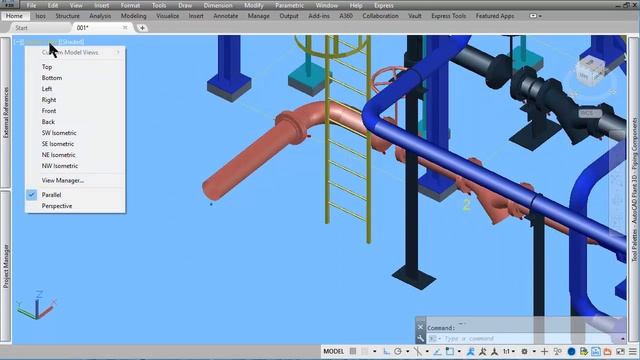Click the orange icon in status bar

coord(608,351)
